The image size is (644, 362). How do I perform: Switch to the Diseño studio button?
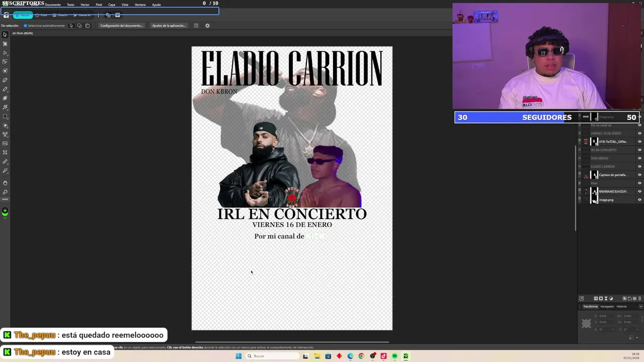point(60,15)
